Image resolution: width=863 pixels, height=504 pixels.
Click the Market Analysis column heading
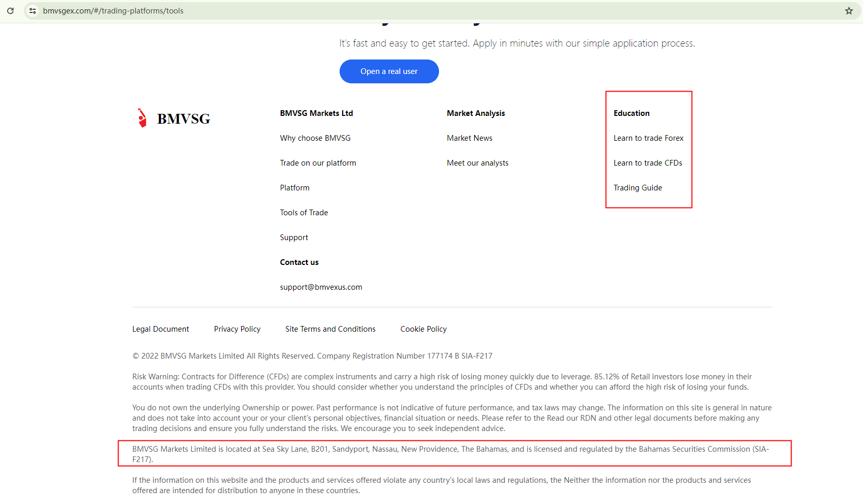[476, 113]
